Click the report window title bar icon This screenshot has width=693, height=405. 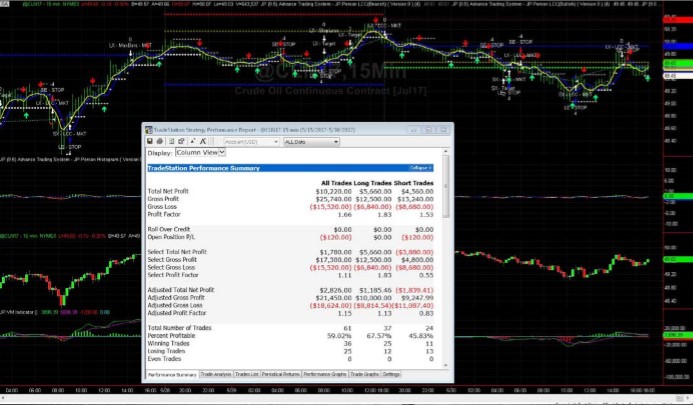coord(148,130)
